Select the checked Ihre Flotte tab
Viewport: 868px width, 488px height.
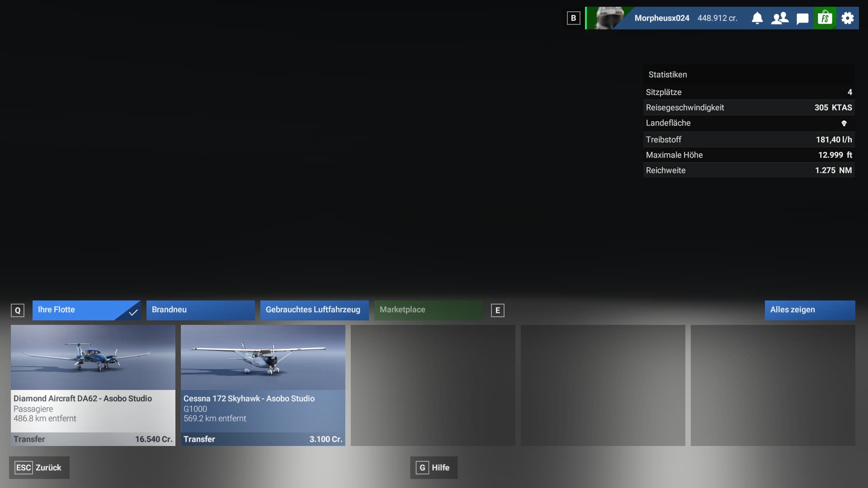click(x=86, y=310)
